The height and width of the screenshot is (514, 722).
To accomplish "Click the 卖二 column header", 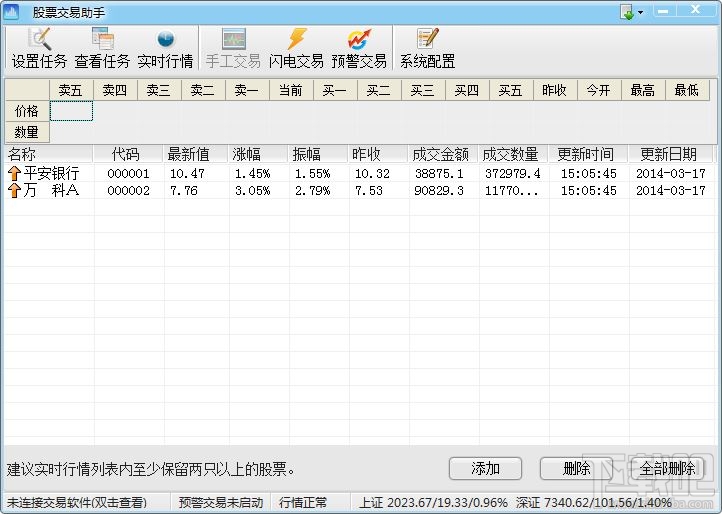I will (204, 90).
